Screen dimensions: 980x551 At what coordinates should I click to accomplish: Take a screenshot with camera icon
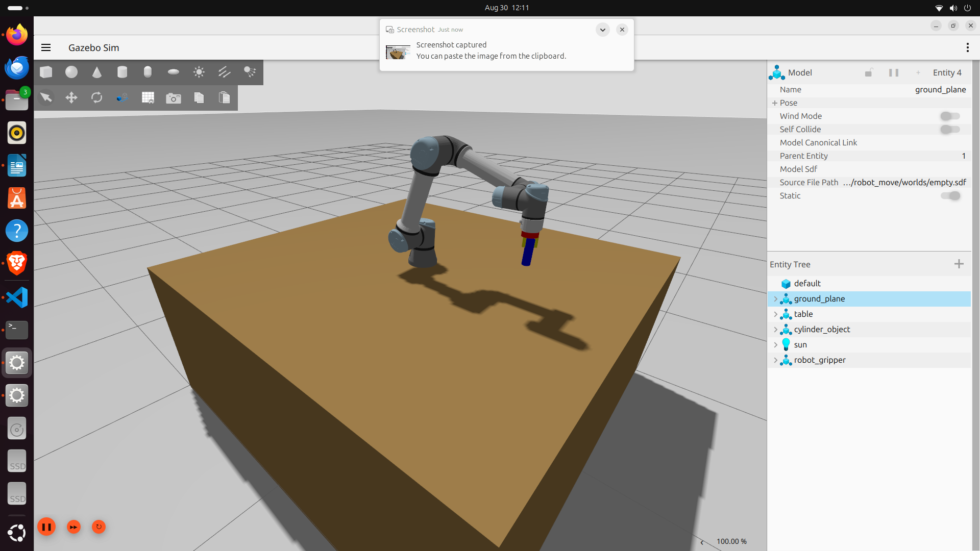(x=174, y=98)
